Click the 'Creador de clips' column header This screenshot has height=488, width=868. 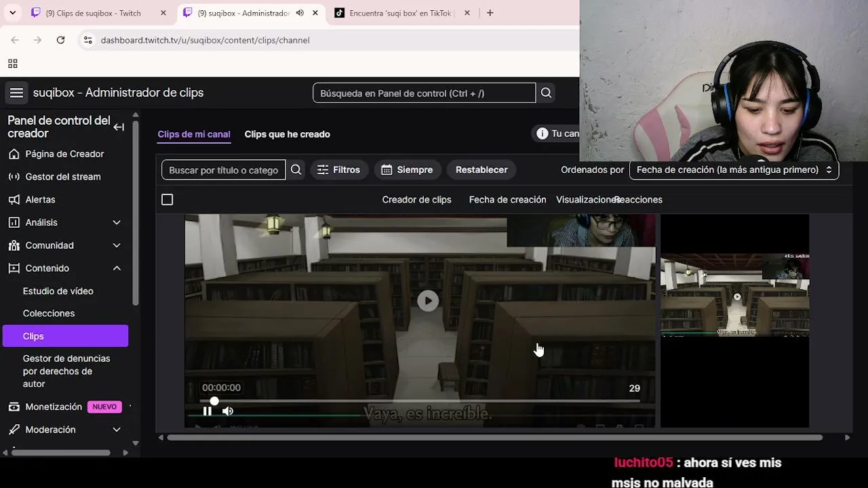pyautogui.click(x=416, y=199)
